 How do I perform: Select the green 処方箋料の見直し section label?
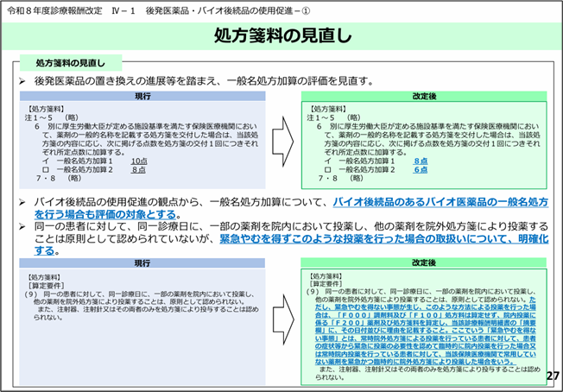tap(71, 62)
